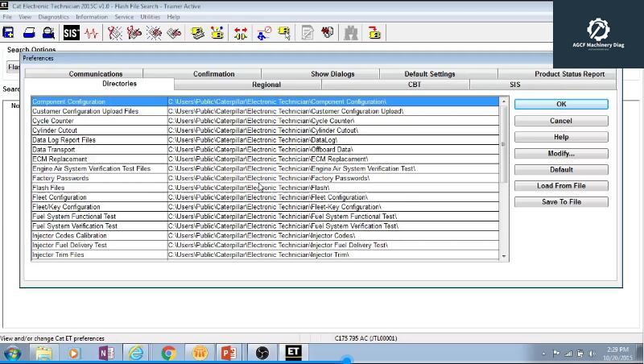Viewport: 644px width, 364px height.
Task: Select the Fleet/Key Configuration row
Action: click(x=266, y=207)
